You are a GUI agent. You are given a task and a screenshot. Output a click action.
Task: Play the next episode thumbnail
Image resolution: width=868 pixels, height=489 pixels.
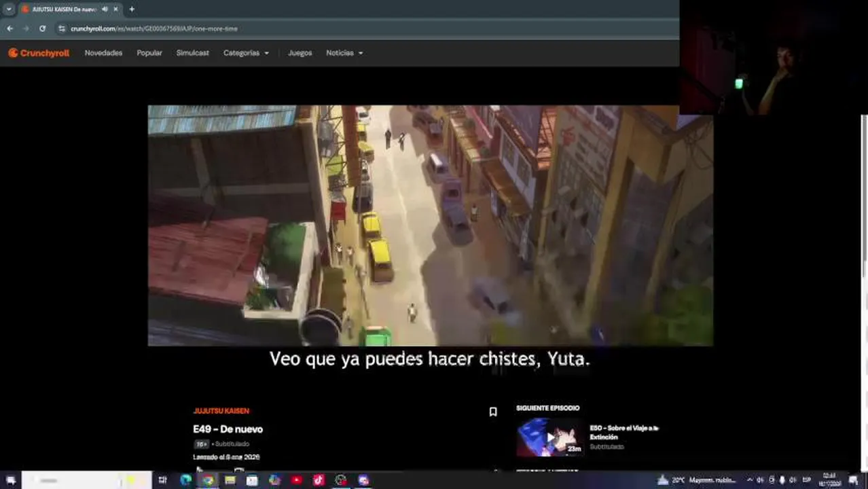click(x=549, y=437)
